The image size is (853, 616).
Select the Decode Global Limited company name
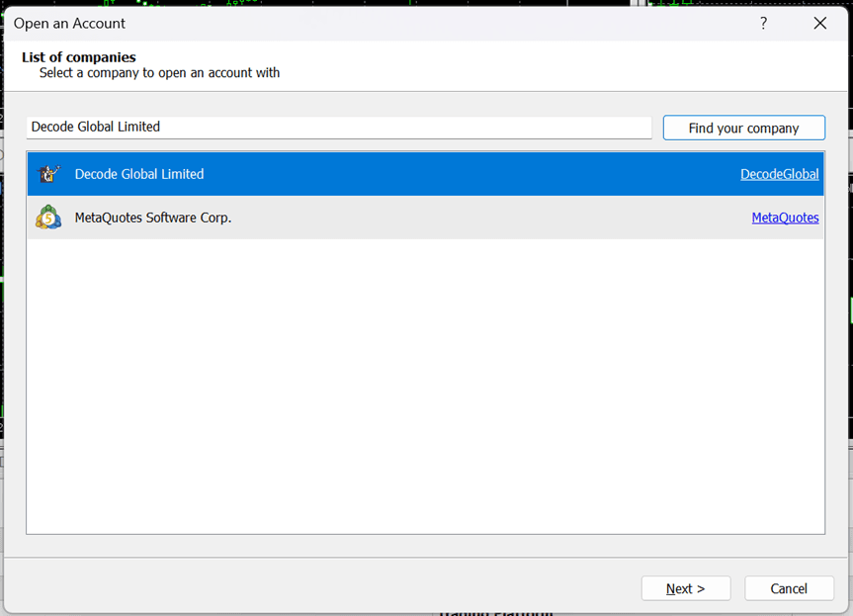click(139, 174)
